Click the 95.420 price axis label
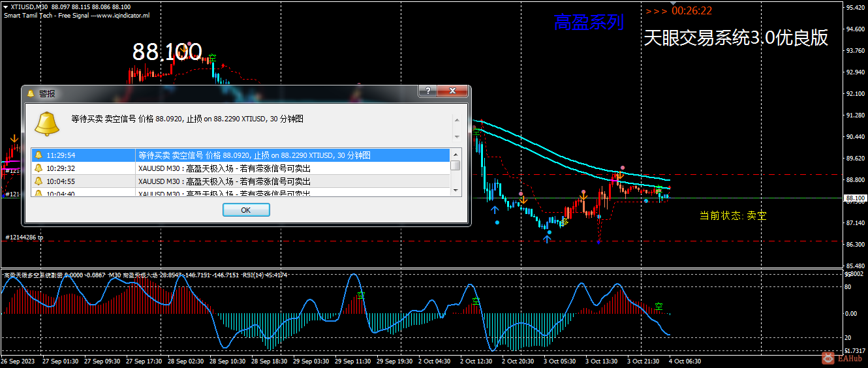The image size is (868, 368). coord(855,8)
